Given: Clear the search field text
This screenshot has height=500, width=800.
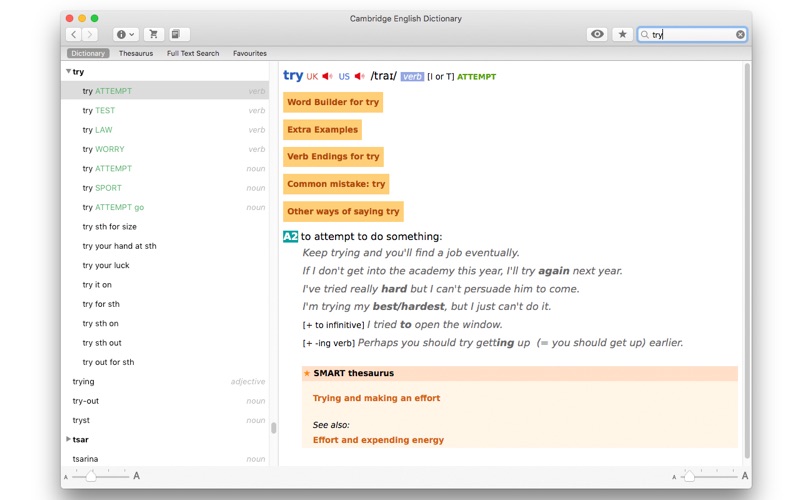Looking at the screenshot, I should coord(740,34).
